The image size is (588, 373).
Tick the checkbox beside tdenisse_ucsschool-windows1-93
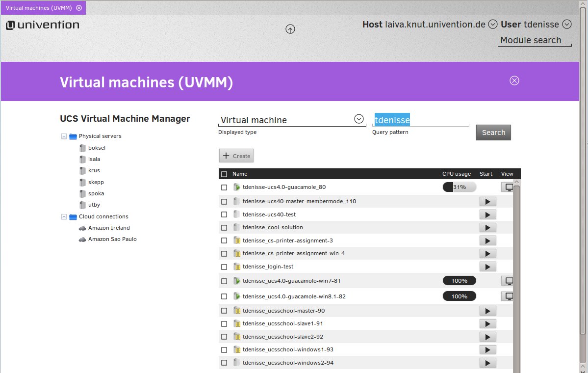pyautogui.click(x=224, y=349)
